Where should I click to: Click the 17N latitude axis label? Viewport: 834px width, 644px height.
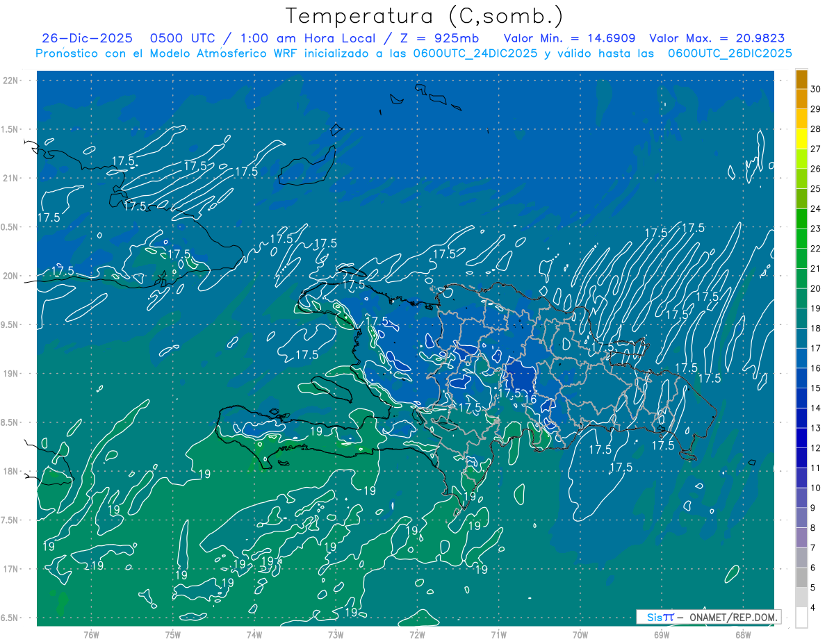(x=10, y=569)
